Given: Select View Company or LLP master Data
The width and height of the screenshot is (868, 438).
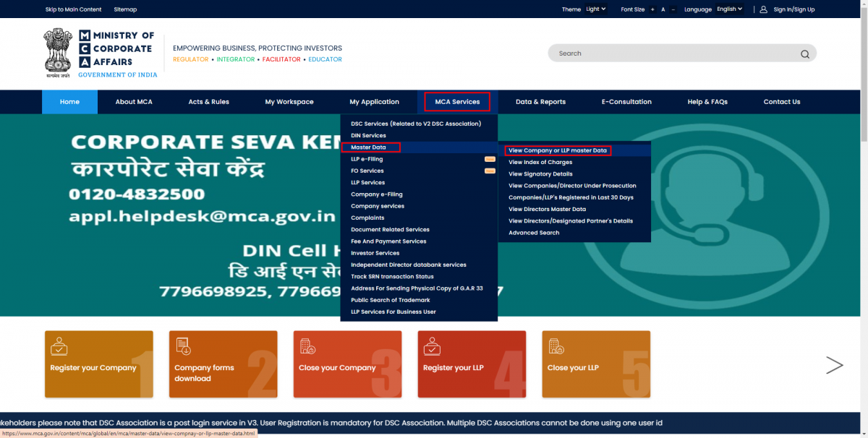Looking at the screenshot, I should coord(557,150).
